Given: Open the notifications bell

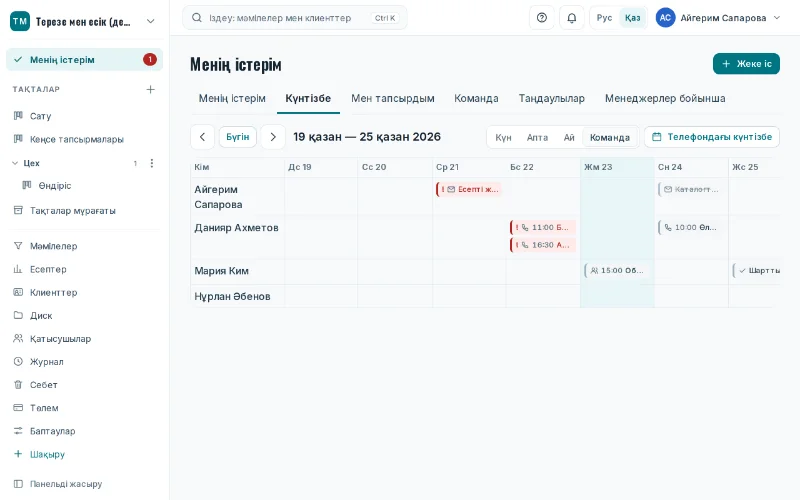Looking at the screenshot, I should tap(572, 18).
